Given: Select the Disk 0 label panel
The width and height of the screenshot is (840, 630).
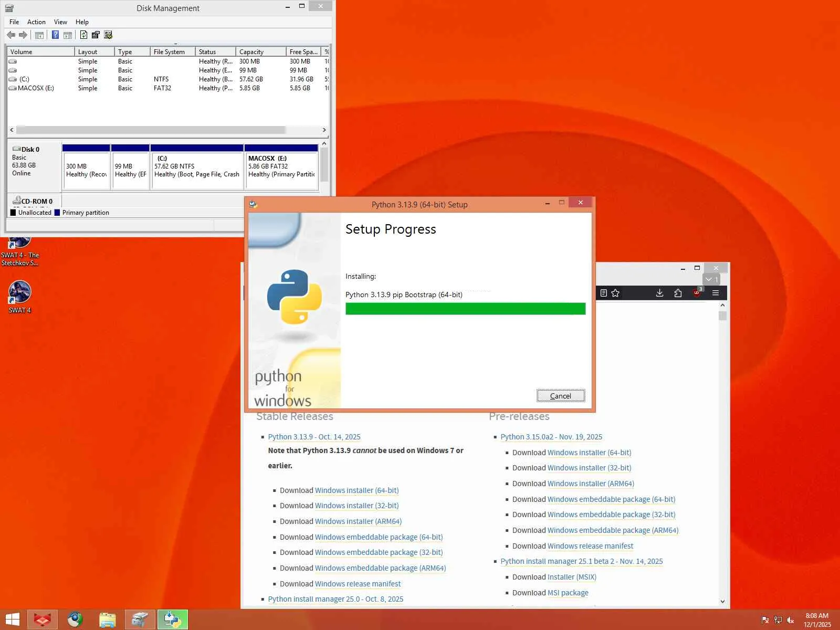Looking at the screenshot, I should tap(34, 167).
